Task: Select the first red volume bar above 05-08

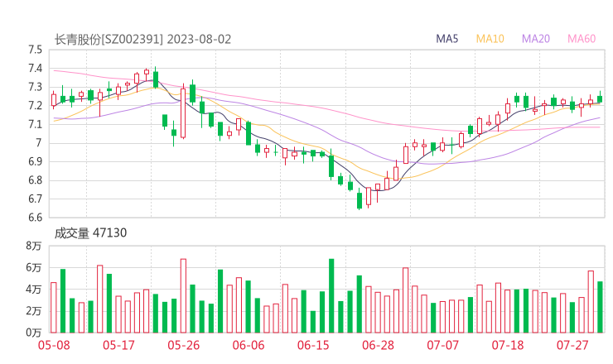Action: (54, 308)
